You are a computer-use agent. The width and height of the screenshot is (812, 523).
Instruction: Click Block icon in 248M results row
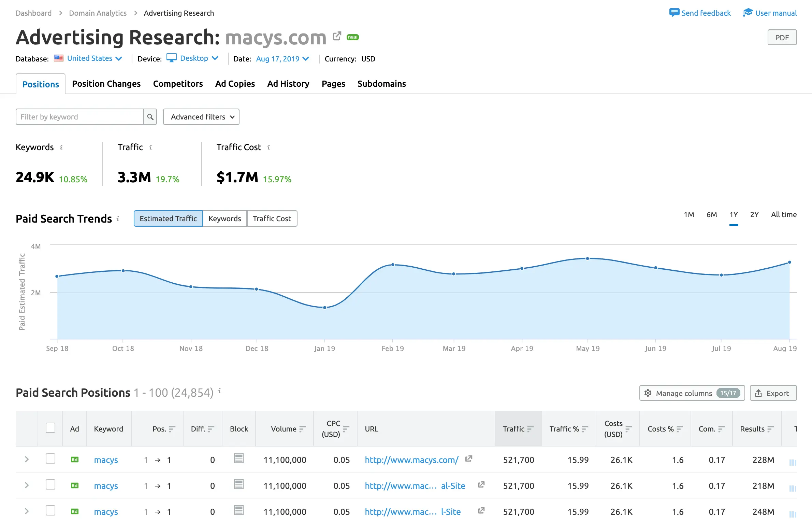pyautogui.click(x=239, y=510)
